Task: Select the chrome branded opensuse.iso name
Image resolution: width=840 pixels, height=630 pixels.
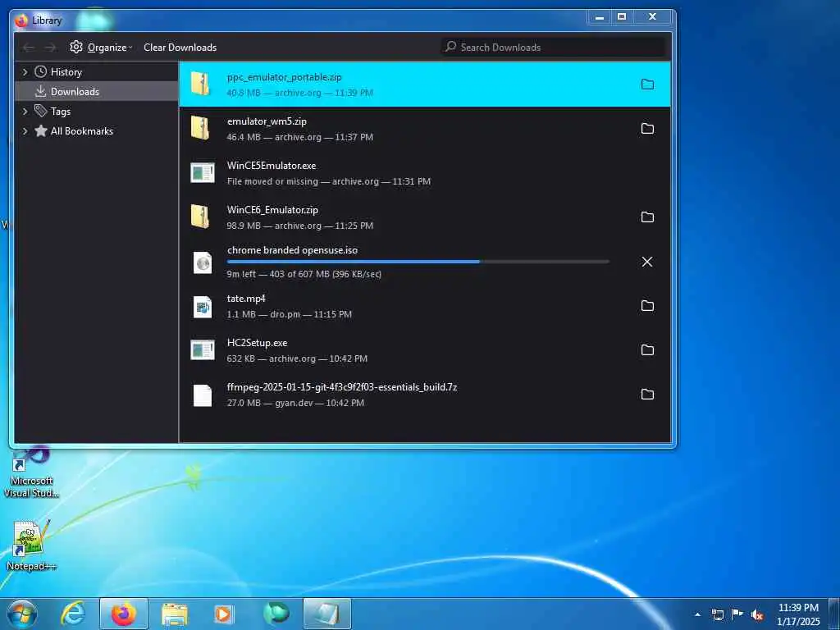Action: point(292,250)
